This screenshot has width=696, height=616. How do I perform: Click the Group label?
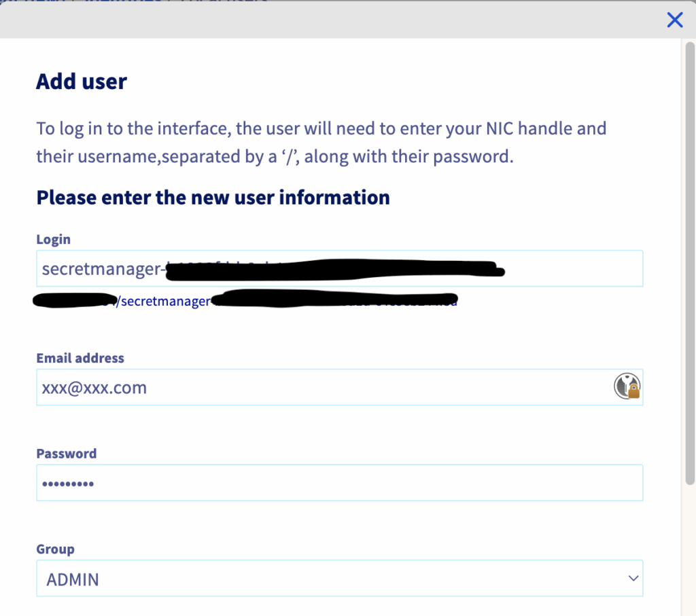55,549
